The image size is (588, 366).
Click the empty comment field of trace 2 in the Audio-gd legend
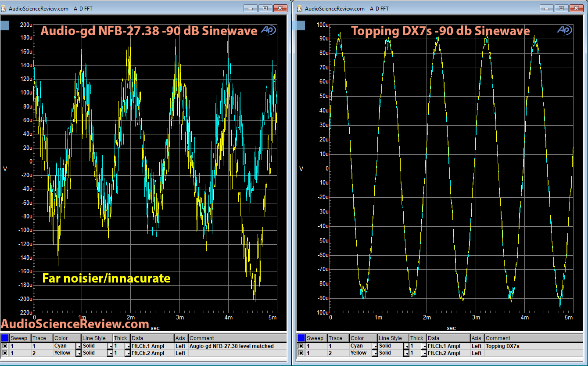(238, 353)
